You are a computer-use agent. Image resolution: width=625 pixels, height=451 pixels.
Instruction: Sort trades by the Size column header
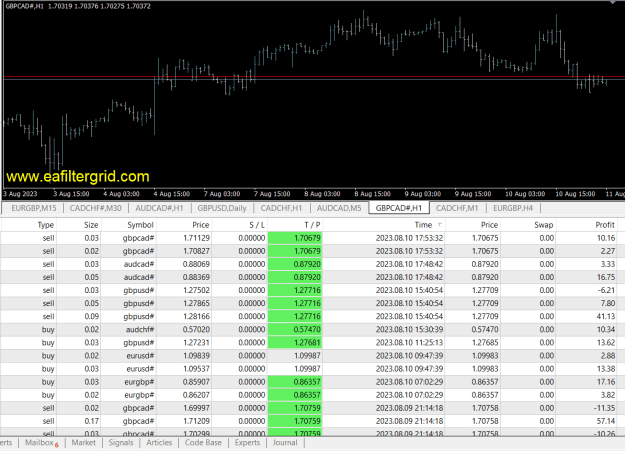(x=91, y=225)
